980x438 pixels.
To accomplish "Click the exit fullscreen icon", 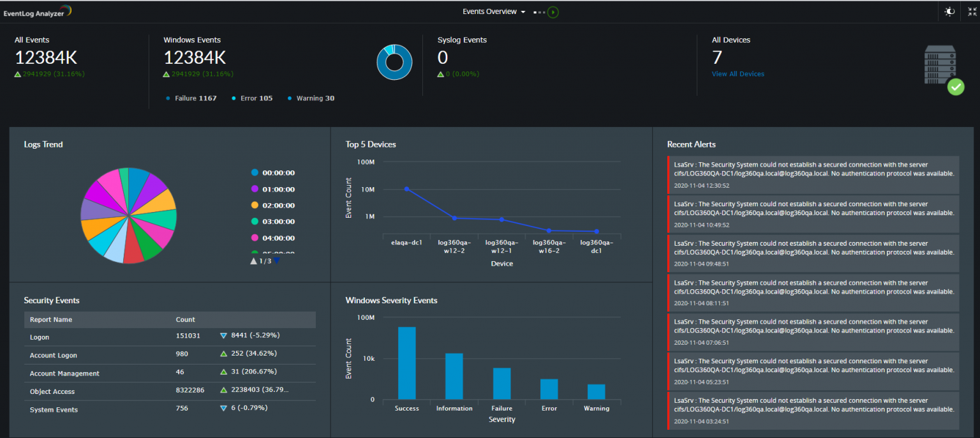I will tap(972, 11).
